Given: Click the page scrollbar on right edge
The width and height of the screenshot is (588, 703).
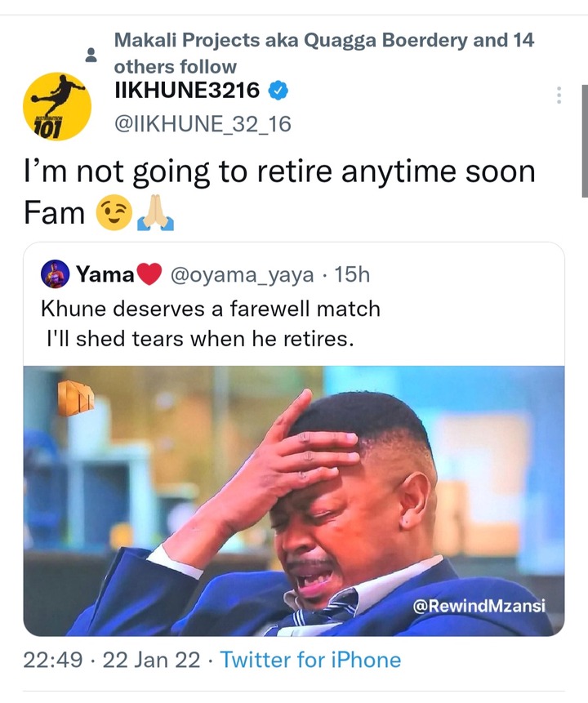Looking at the screenshot, I should pos(585,140).
